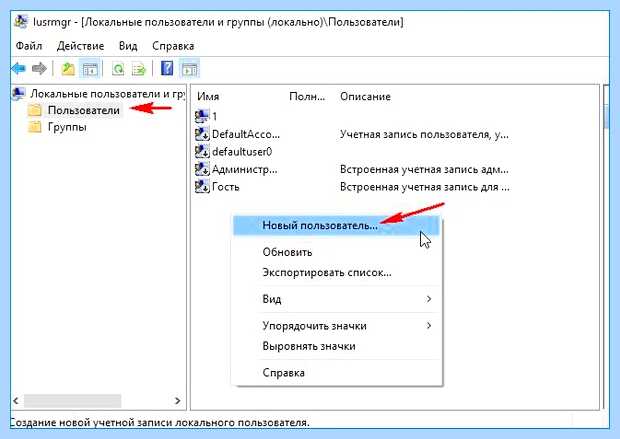The height and width of the screenshot is (439, 620).
Task: Click the user icon for account 1
Action: tap(202, 116)
